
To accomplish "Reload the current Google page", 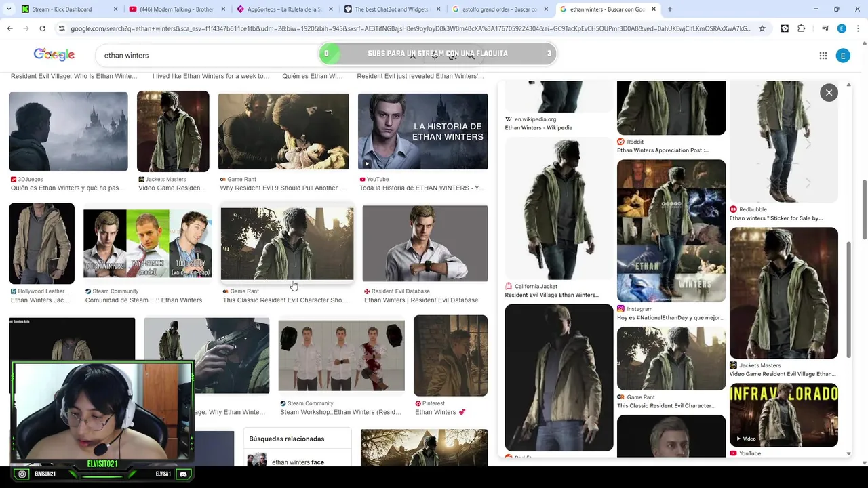I will pos(42,28).
